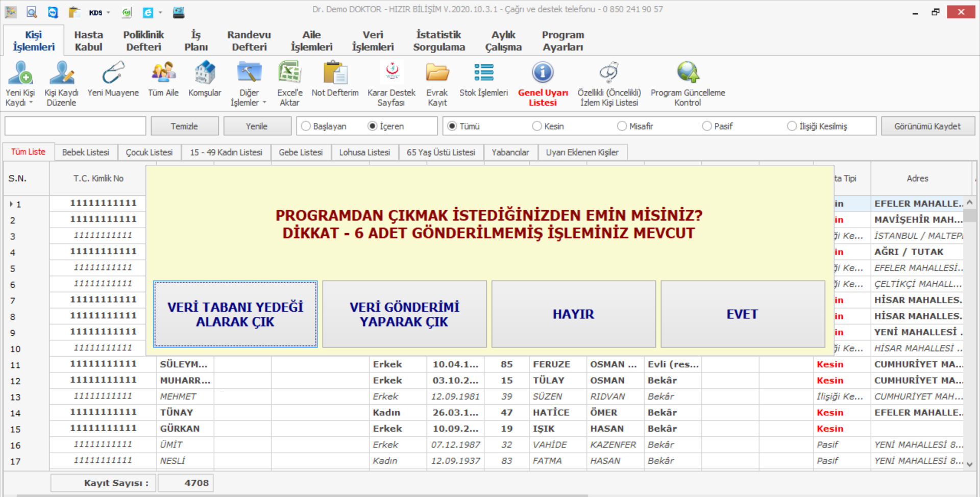Image resolution: width=980 pixels, height=497 pixels.
Task: Open the KDS dropdown arrow
Action: 108,13
